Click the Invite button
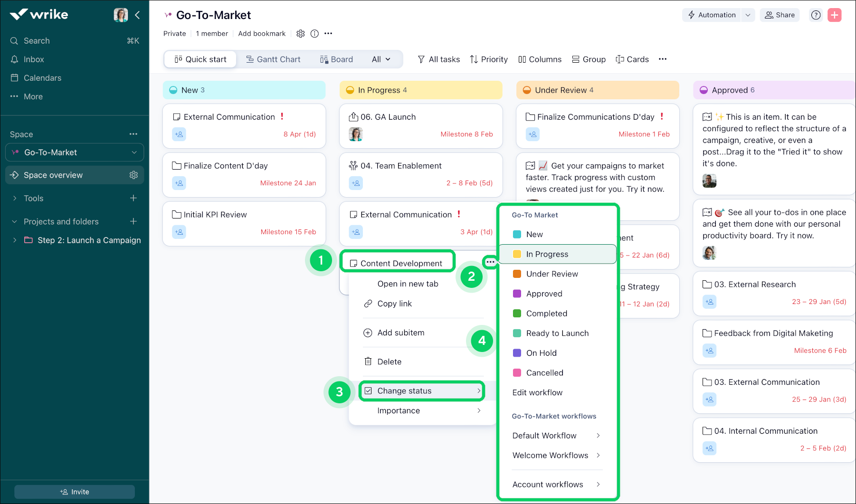Image resolution: width=856 pixels, height=504 pixels. coord(75,492)
